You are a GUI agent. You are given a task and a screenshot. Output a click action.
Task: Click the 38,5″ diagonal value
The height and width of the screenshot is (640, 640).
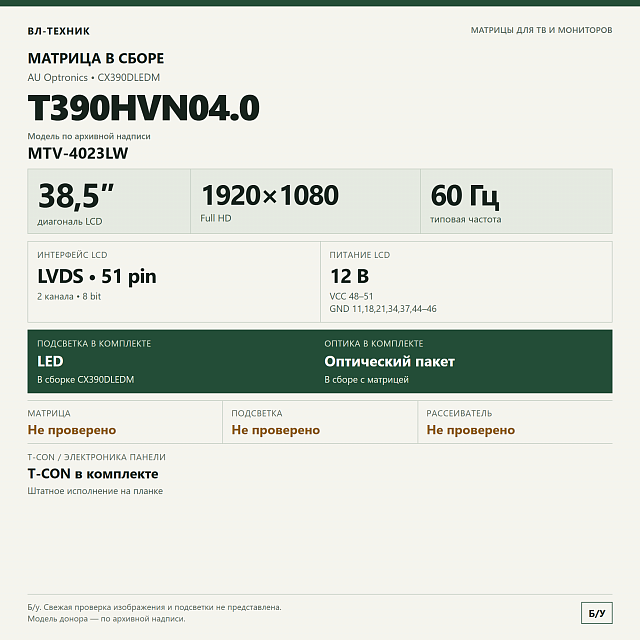[x=76, y=196]
